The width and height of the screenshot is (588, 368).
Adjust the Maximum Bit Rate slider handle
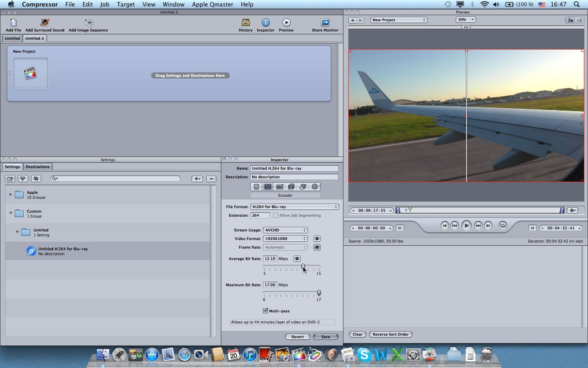tap(319, 293)
